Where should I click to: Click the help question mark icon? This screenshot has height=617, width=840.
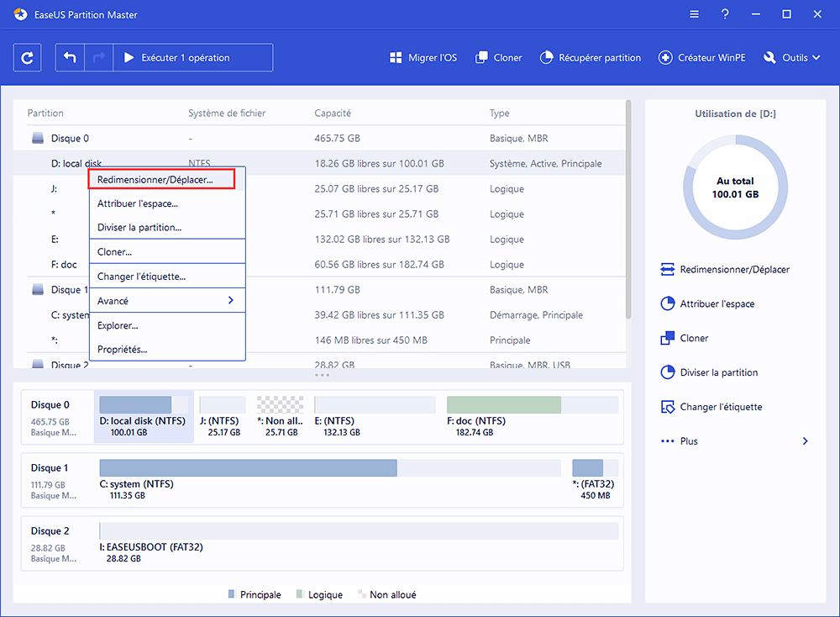click(x=725, y=14)
